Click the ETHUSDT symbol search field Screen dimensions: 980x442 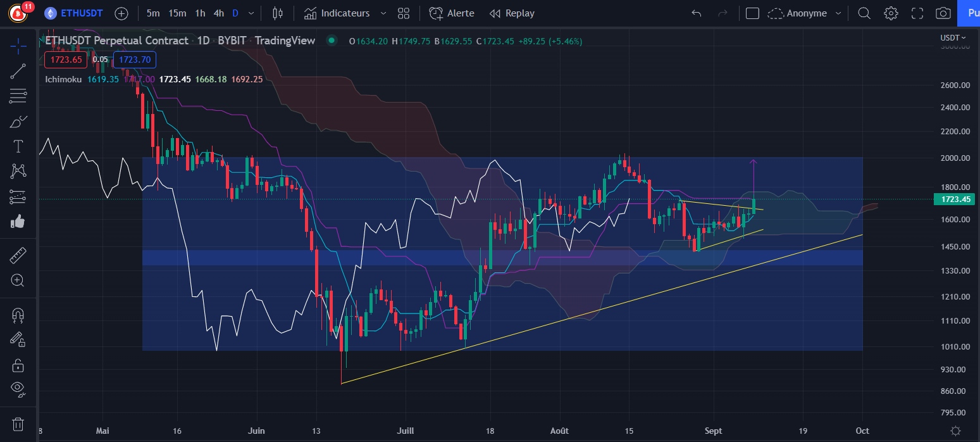77,13
